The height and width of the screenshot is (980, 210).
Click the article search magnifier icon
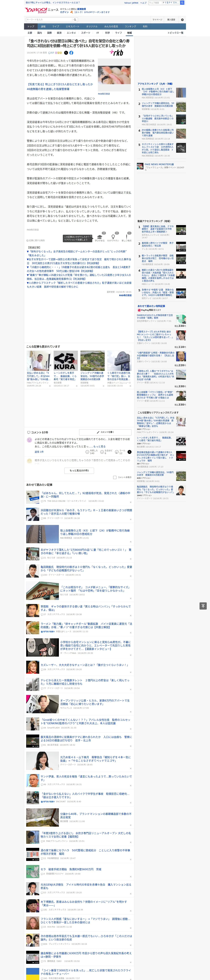click(x=75, y=19)
